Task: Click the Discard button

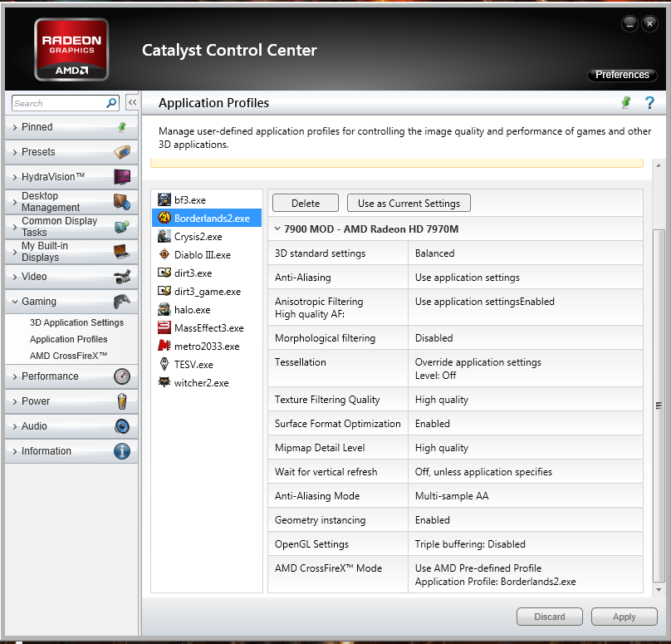Action: pos(550,617)
